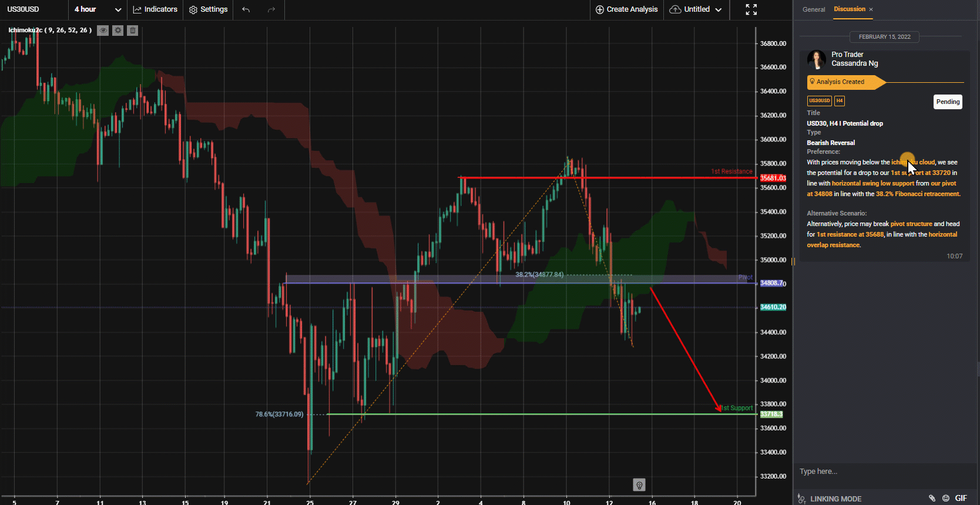Click the FEBRUARY 15, 2022 date badge
The width and height of the screenshot is (980, 505).
click(884, 37)
